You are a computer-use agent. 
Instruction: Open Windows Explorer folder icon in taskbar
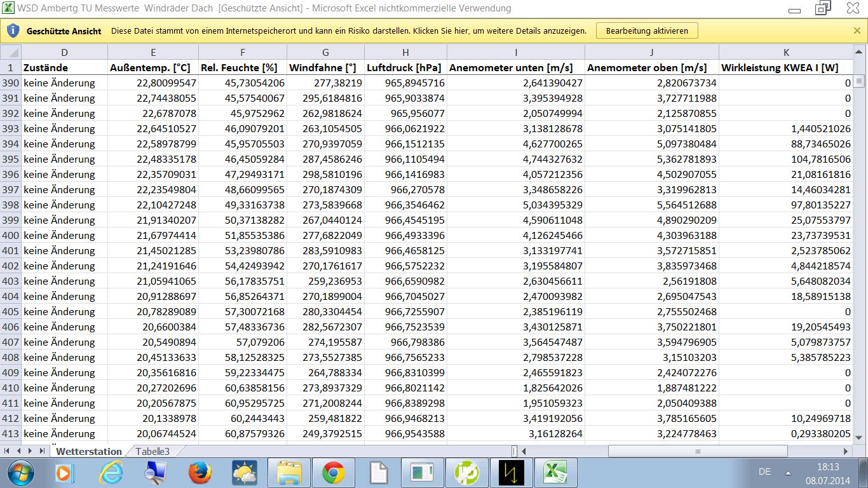[288, 473]
